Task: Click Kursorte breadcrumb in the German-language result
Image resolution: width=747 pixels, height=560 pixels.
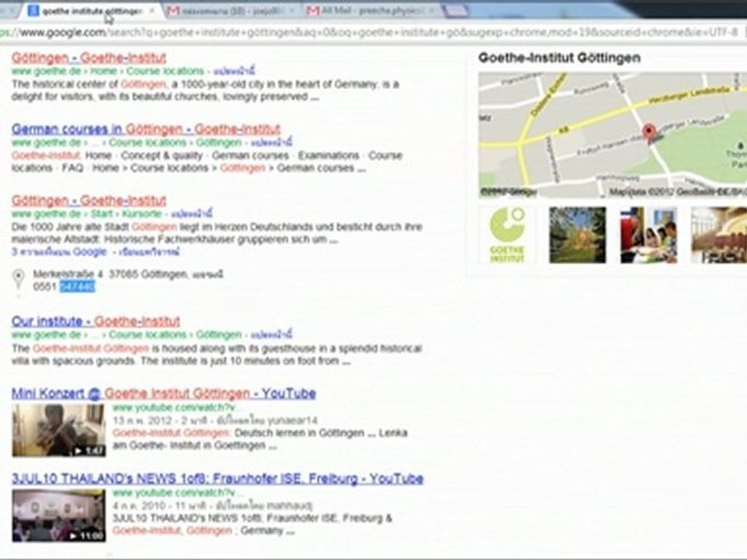Action: point(142,213)
